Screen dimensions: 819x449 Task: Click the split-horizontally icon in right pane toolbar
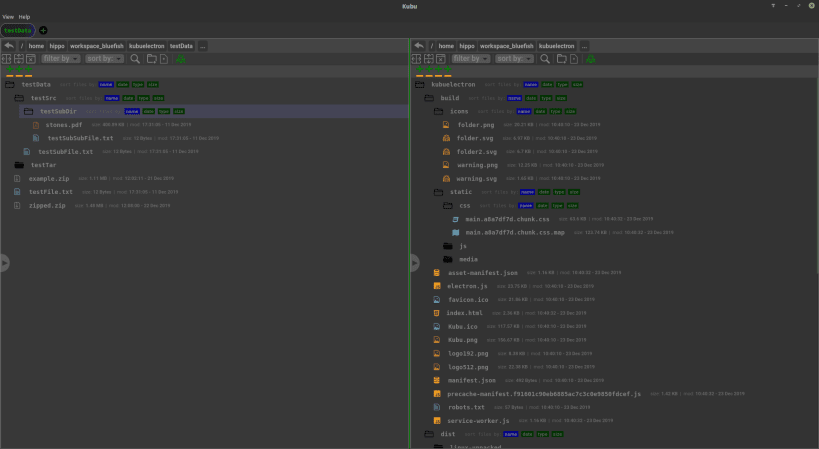pyautogui.click(x=417, y=59)
